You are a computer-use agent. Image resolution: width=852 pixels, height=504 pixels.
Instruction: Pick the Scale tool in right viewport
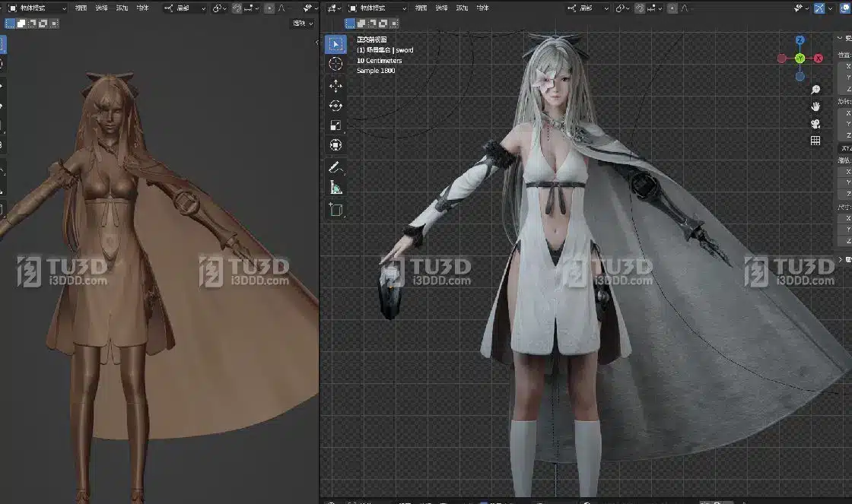(x=335, y=125)
